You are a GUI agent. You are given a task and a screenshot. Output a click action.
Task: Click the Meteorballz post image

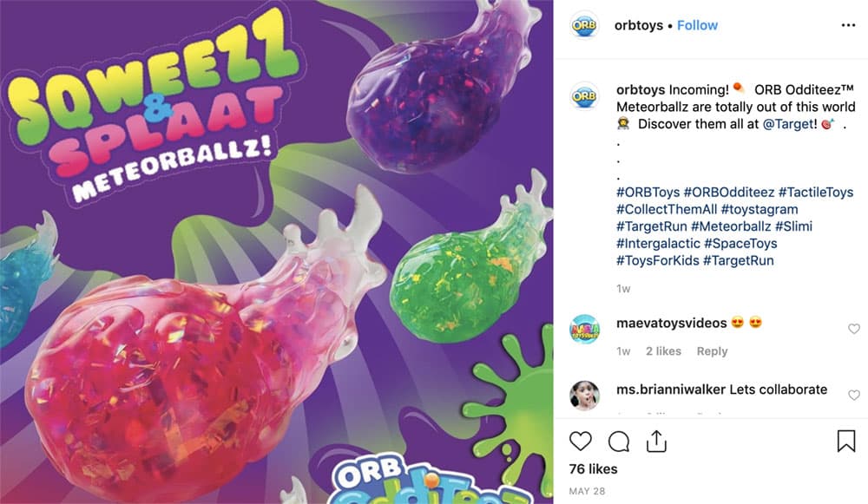(276, 252)
